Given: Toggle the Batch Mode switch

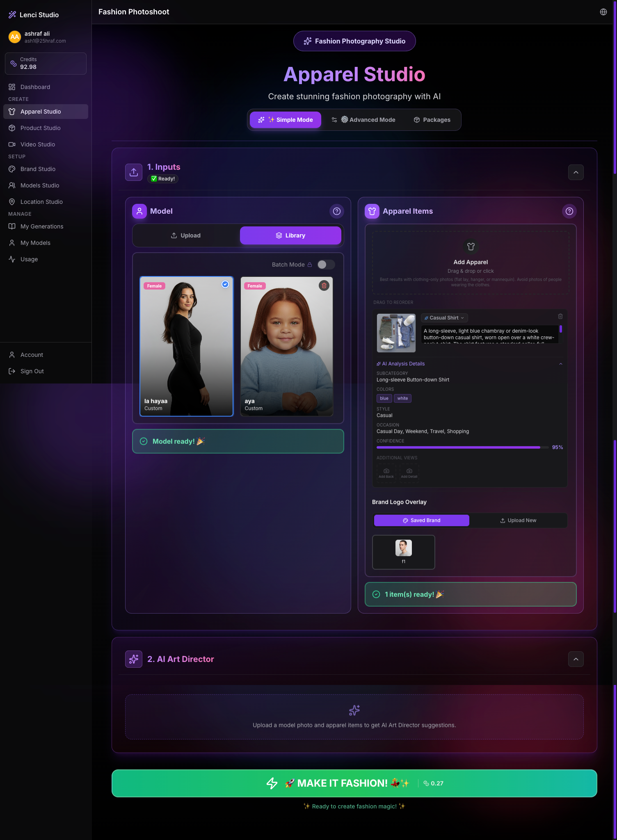Looking at the screenshot, I should 326,265.
